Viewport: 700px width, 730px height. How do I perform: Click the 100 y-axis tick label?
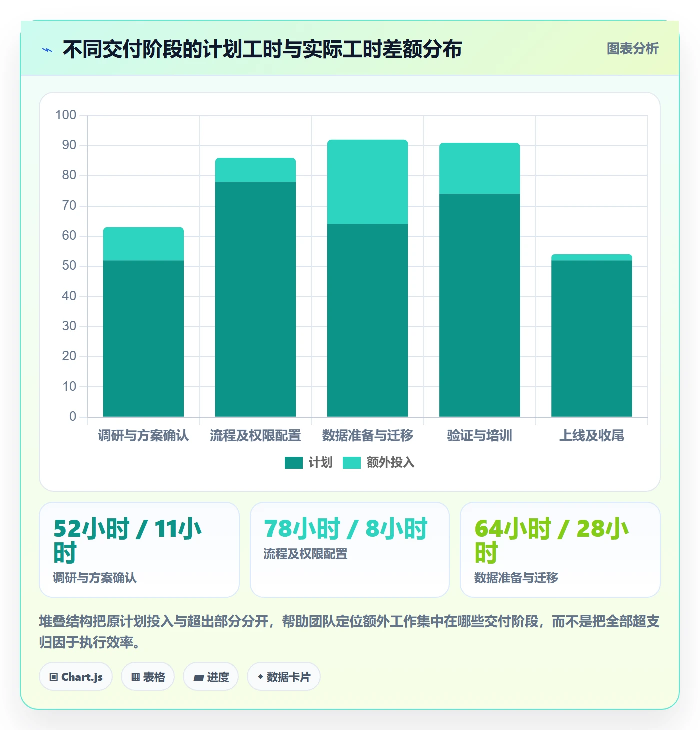coord(66,115)
